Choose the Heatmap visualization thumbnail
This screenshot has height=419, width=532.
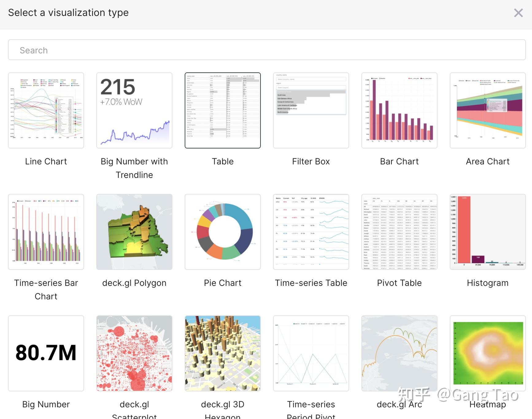pos(488,353)
